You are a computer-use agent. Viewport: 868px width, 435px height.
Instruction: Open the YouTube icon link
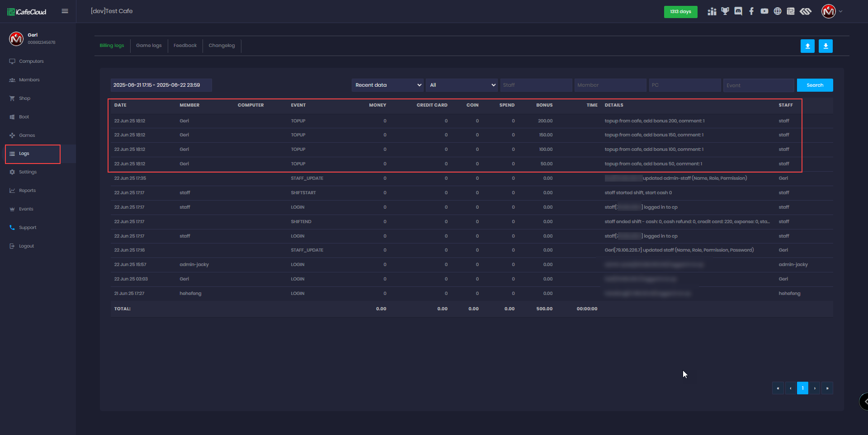764,11
